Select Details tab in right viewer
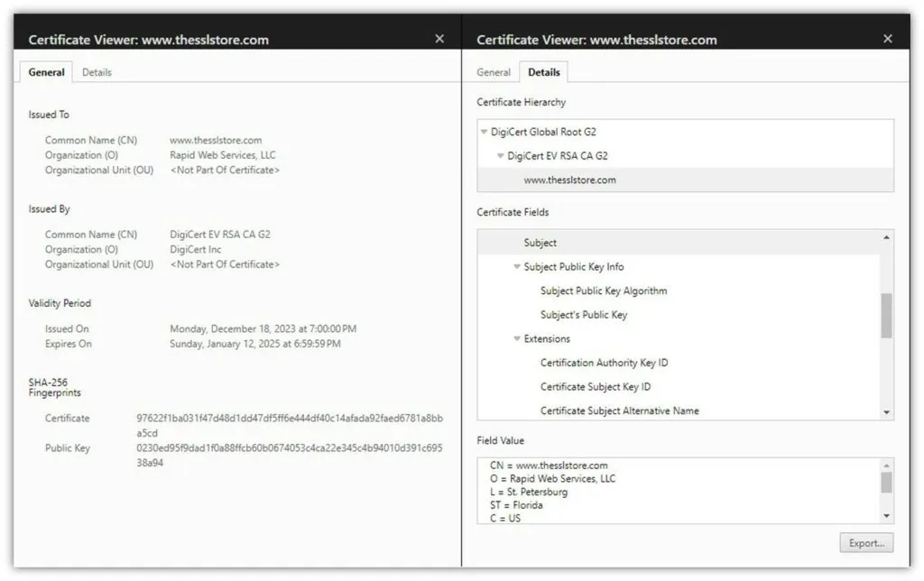This screenshot has width=924, height=581. point(544,72)
